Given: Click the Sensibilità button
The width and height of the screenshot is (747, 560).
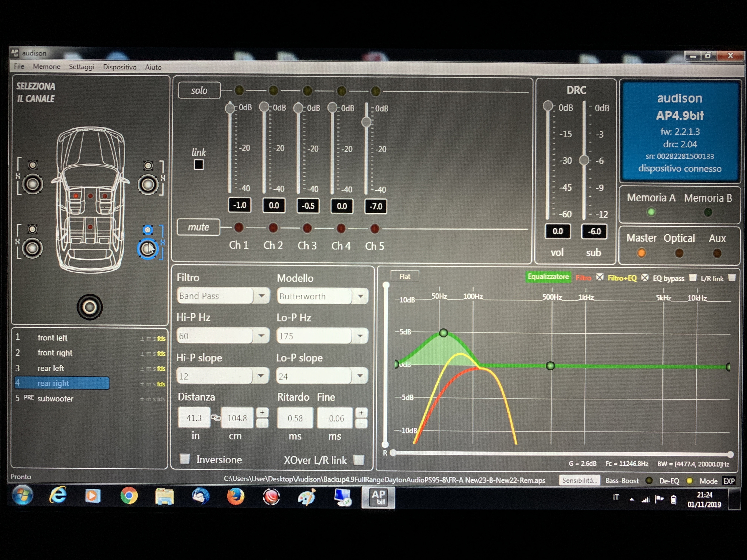Looking at the screenshot, I should (x=580, y=480).
